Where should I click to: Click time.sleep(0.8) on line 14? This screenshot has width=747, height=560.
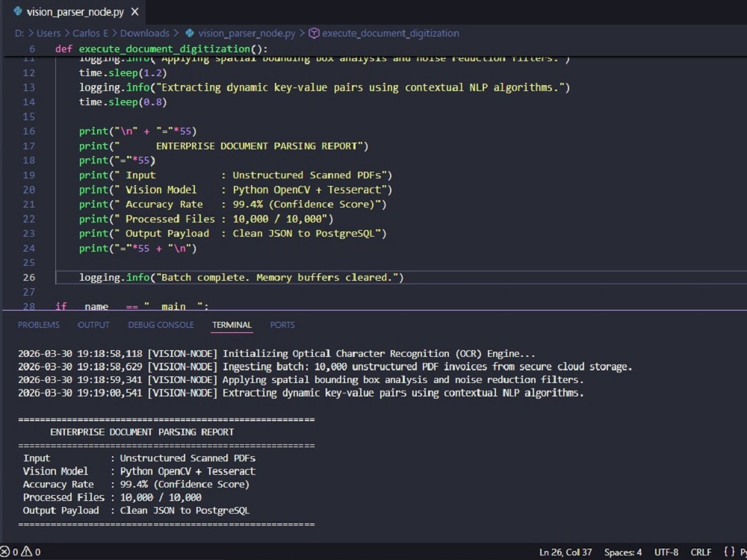coord(123,102)
